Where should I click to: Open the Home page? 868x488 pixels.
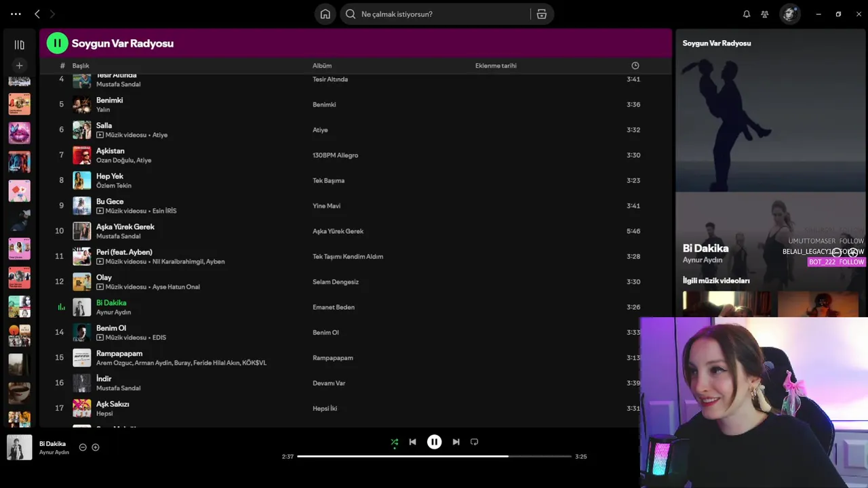point(325,14)
